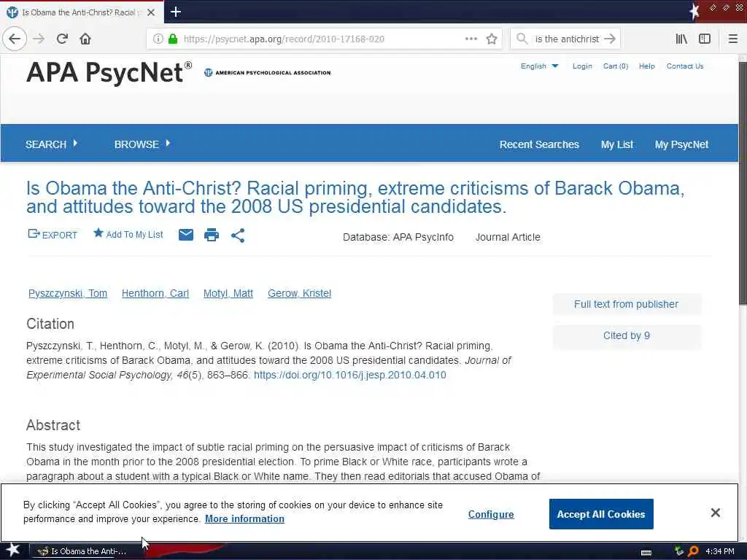747x560 pixels.
Task: Click the article title heading
Action: [x=355, y=197]
